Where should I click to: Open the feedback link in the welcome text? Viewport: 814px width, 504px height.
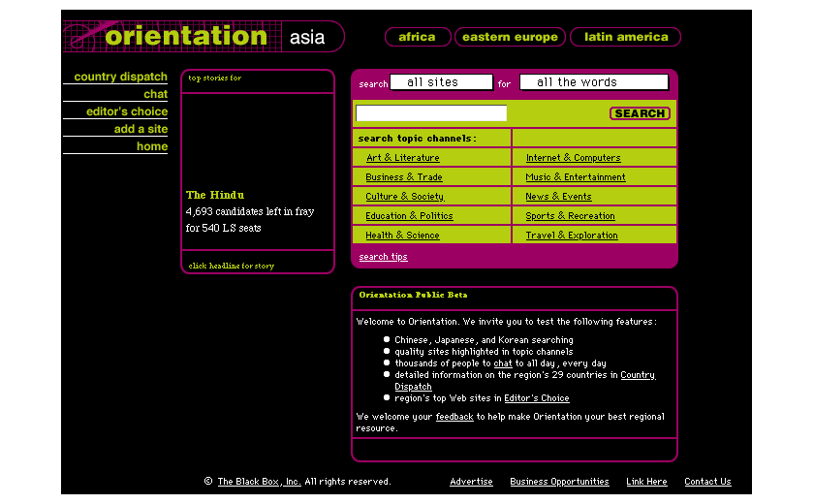pyautogui.click(x=454, y=417)
